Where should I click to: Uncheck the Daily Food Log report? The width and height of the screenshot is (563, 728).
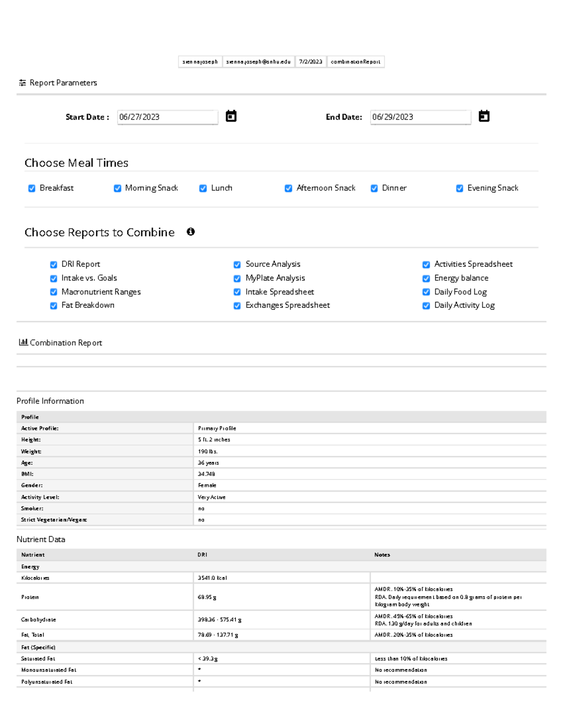[426, 292]
